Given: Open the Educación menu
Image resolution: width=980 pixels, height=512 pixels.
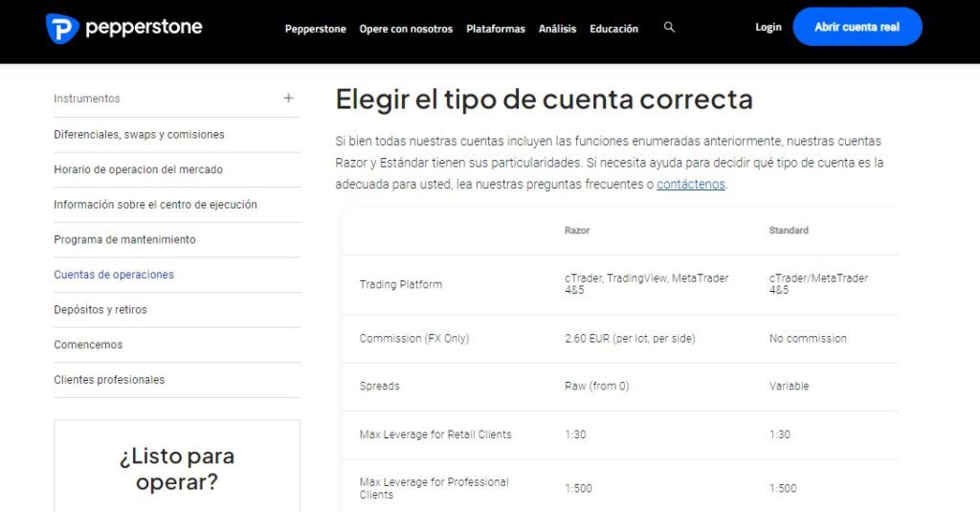Looking at the screenshot, I should (613, 29).
